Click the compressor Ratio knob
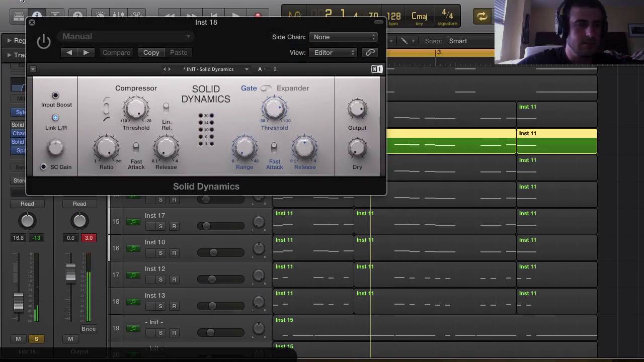 (106, 148)
